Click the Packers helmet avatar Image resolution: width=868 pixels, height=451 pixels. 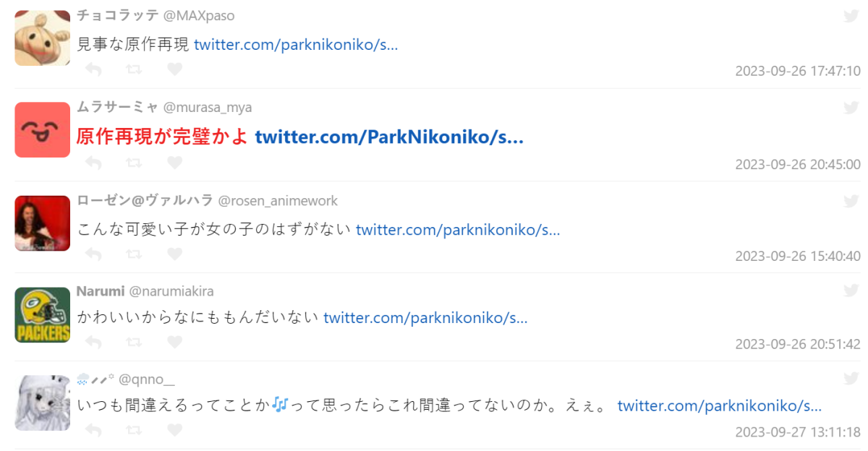pos(42,314)
